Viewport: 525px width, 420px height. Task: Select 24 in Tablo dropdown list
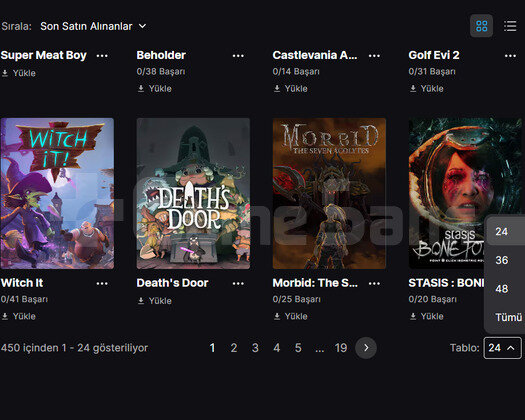pos(506,231)
